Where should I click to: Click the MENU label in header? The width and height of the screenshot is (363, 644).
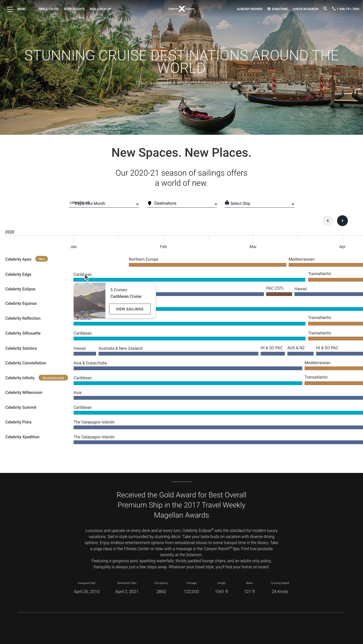[21, 9]
